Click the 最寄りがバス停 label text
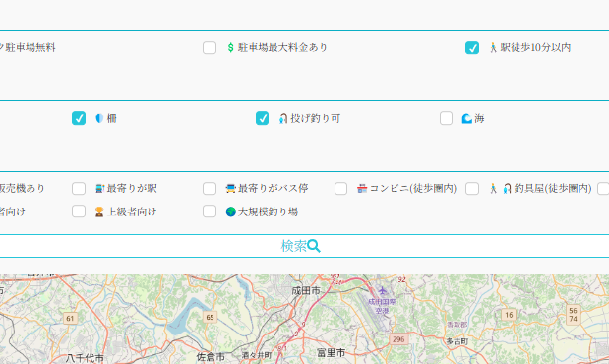The image size is (609, 364). (x=274, y=189)
